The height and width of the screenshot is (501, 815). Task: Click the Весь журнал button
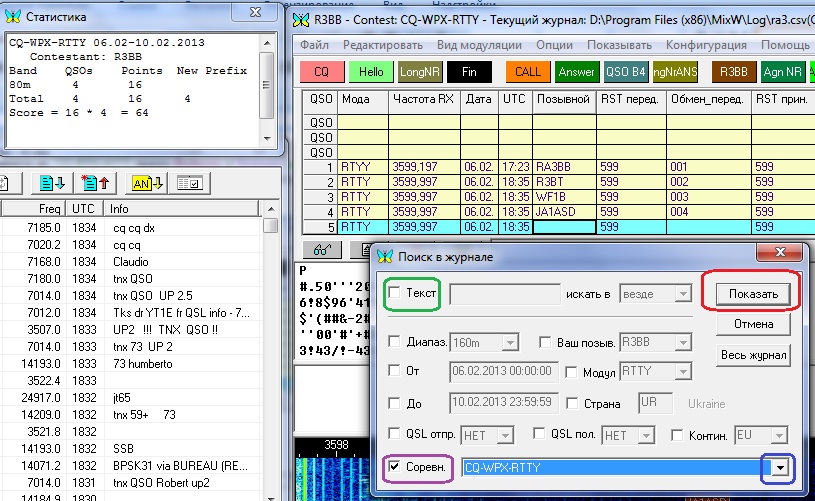point(753,355)
